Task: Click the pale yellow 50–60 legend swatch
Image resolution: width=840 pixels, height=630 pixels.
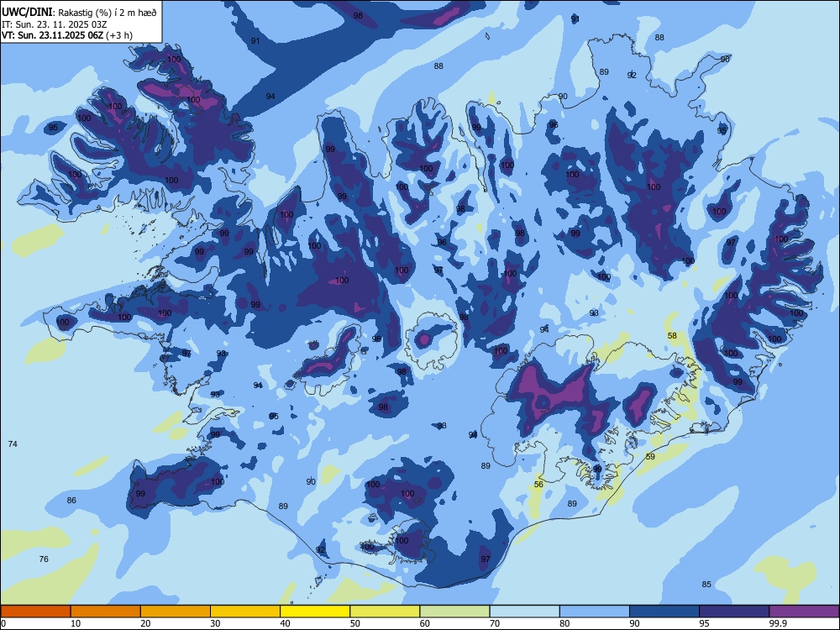Action: 385,612
